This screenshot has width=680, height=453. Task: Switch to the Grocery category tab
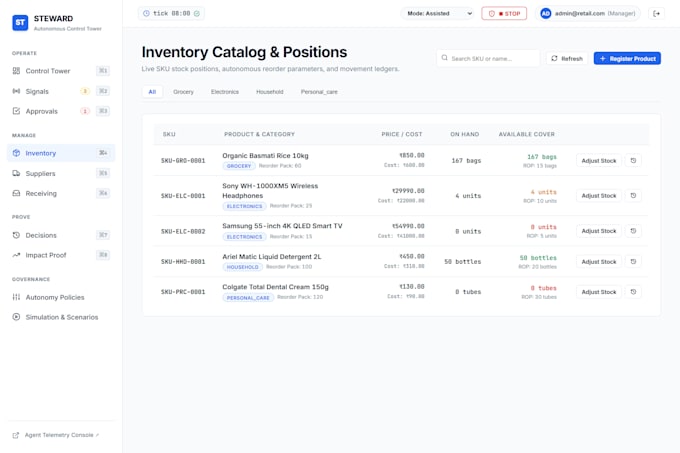[183, 92]
